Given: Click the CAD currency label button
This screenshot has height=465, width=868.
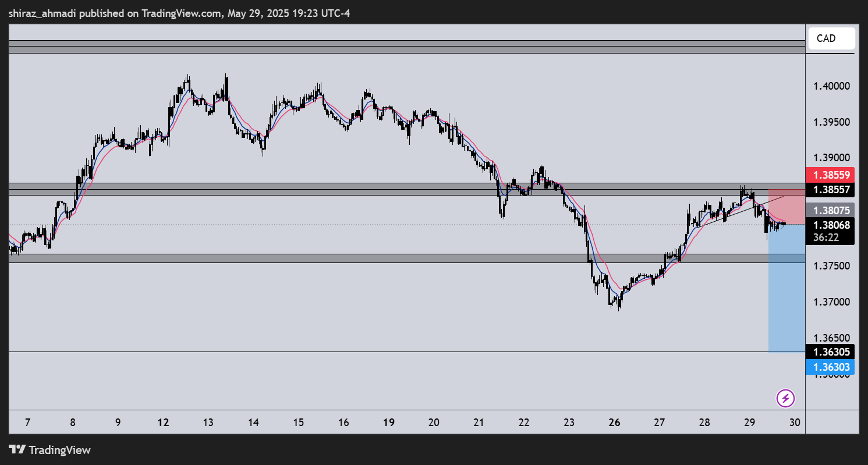Looking at the screenshot, I should click(x=831, y=38).
